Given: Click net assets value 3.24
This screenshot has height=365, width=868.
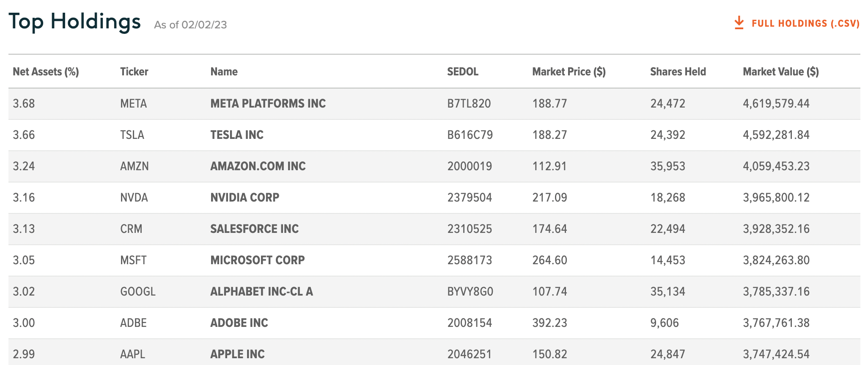Looking at the screenshot, I should point(24,166).
